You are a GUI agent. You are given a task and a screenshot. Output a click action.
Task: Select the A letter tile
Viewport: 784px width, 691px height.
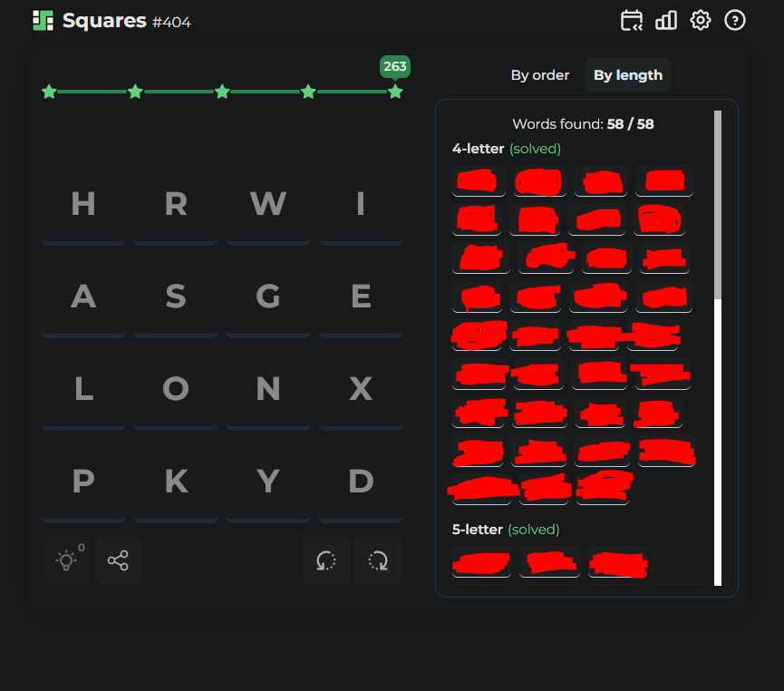83,297
